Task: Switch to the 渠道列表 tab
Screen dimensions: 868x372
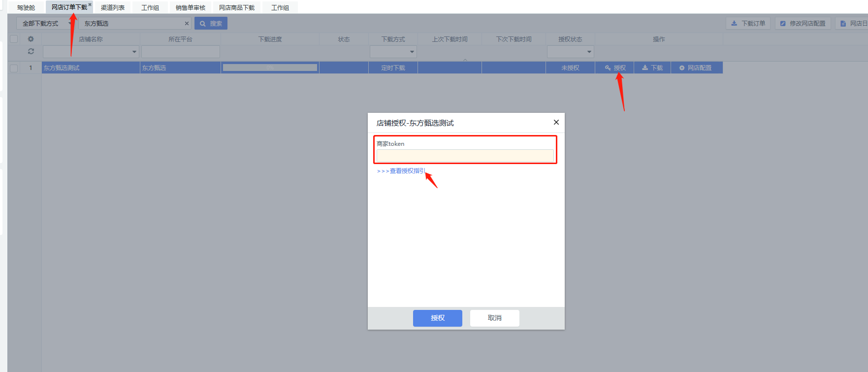Action: click(x=113, y=7)
